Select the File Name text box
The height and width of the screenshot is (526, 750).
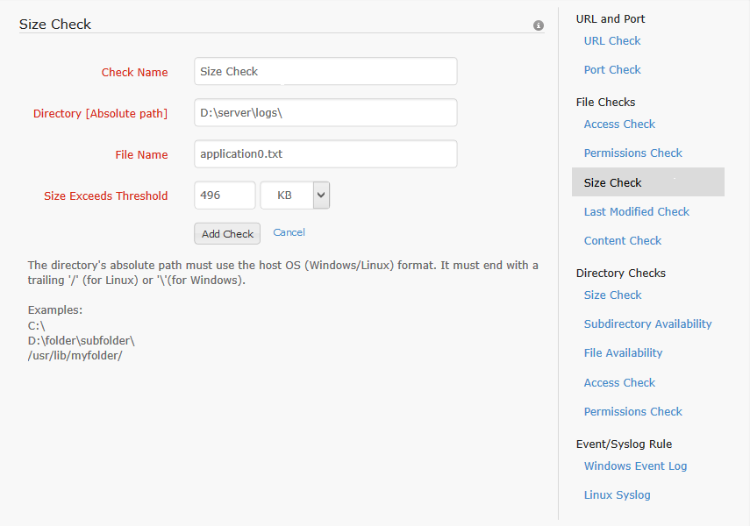[x=325, y=154]
